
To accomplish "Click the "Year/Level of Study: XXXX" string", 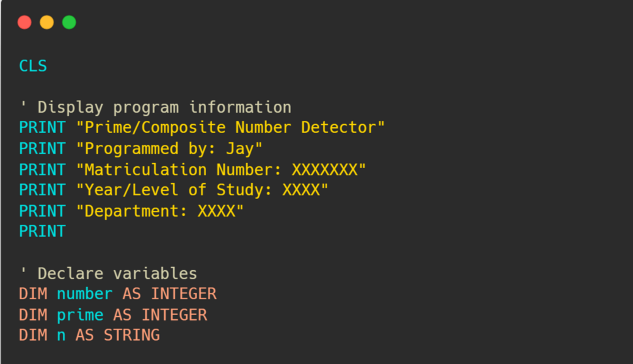I will pos(202,190).
